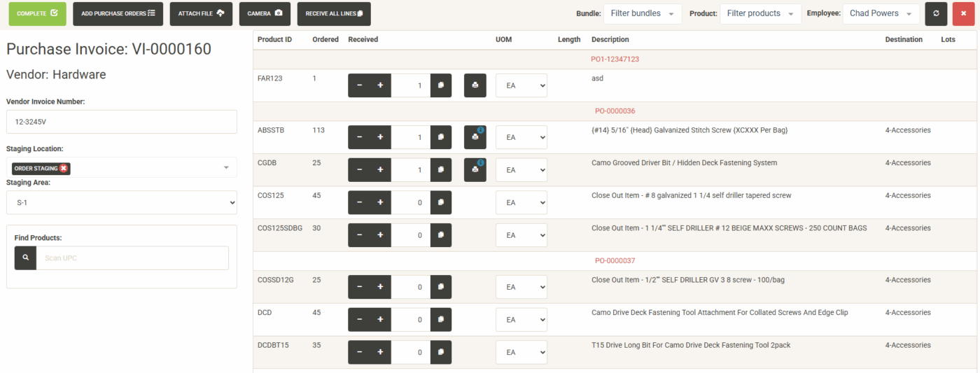
Task: Click print icon for ABSSTB row
Action: [475, 137]
